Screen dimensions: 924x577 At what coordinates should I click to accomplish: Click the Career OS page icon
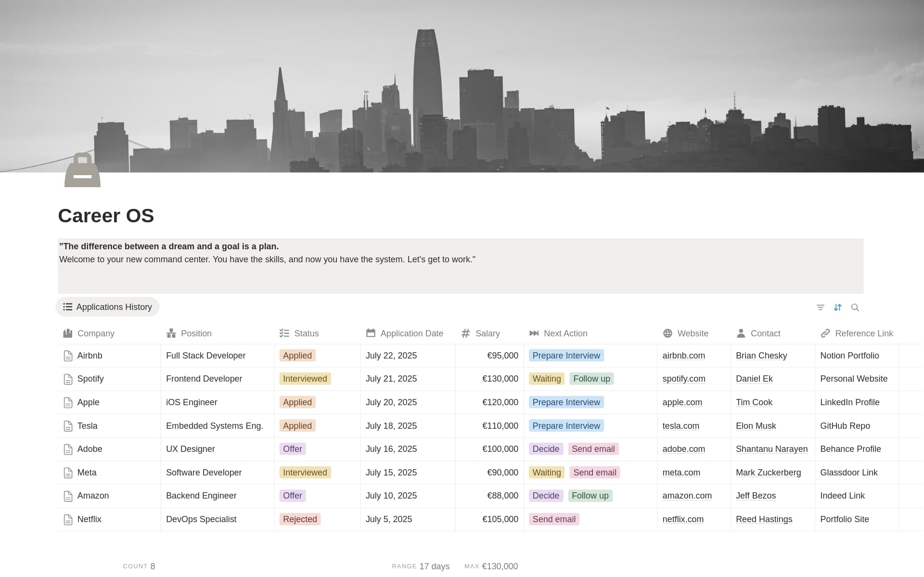[82, 170]
